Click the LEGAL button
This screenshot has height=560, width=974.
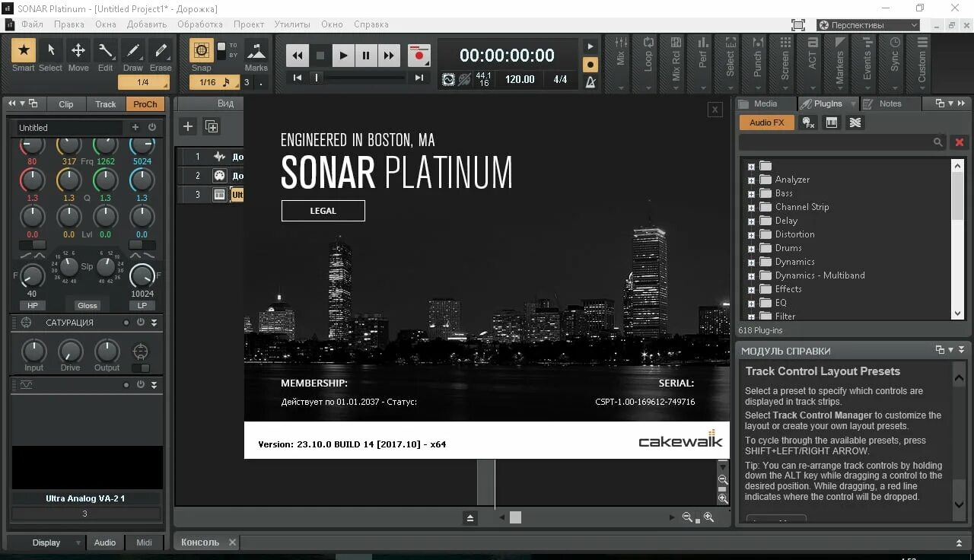[x=323, y=211]
